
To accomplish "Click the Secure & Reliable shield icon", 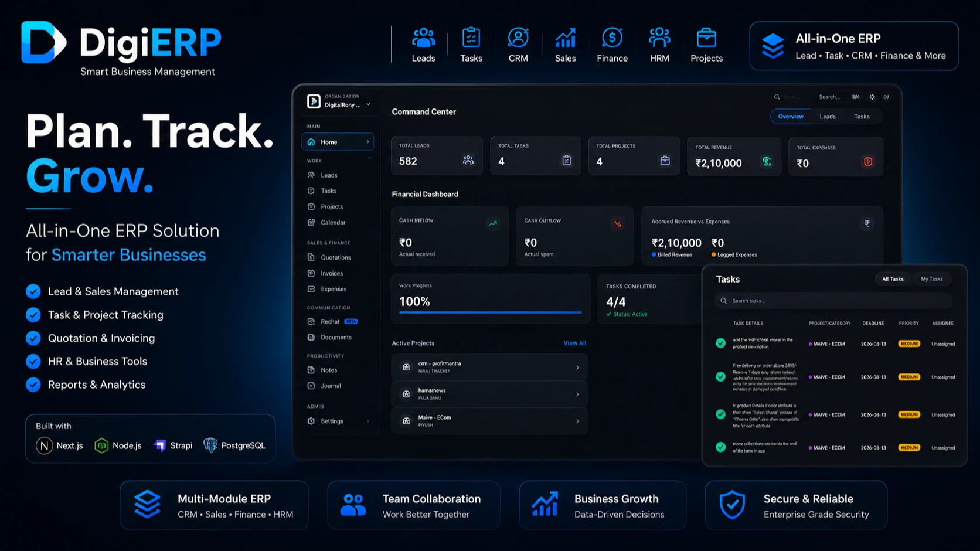I will pos(732,505).
